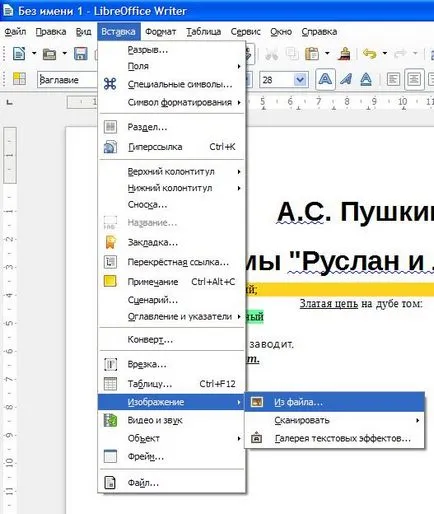Open the Справка menu
This screenshot has height=514, width=434.
pyautogui.click(x=319, y=32)
